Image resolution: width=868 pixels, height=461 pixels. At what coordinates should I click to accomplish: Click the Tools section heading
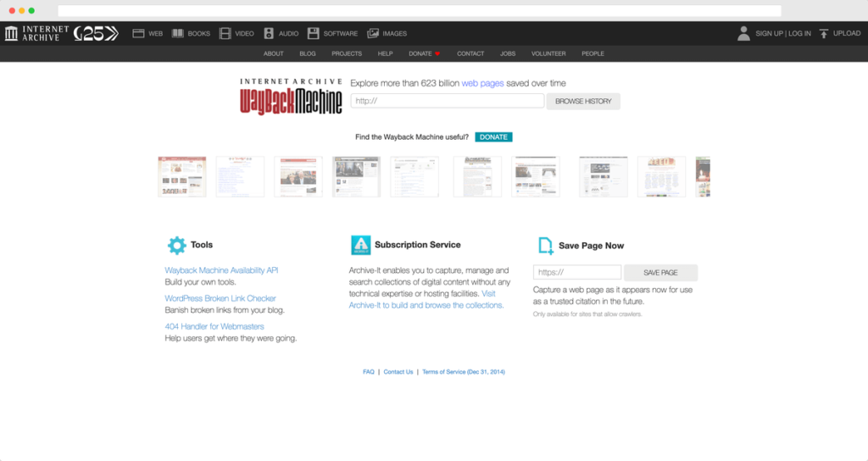pos(202,245)
